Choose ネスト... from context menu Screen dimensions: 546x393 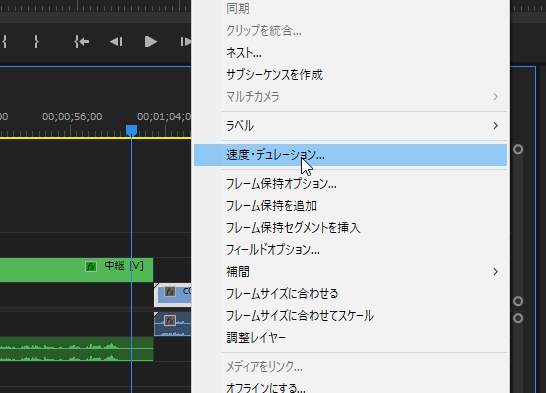(350, 53)
